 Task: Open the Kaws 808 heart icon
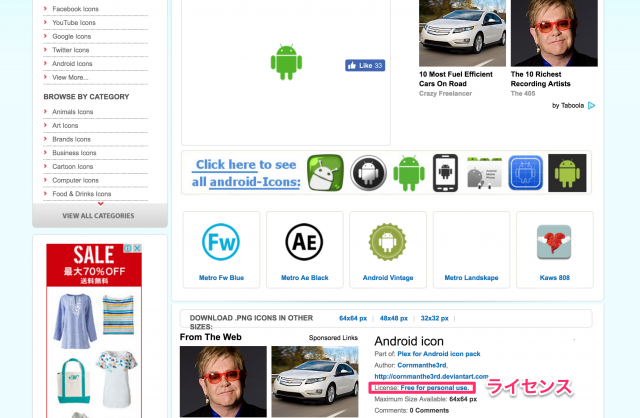coord(554,242)
